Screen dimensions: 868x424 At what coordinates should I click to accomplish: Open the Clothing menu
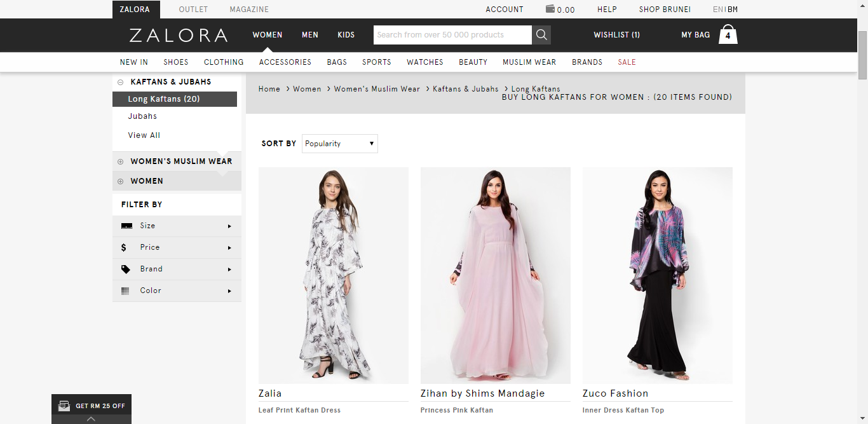click(224, 62)
